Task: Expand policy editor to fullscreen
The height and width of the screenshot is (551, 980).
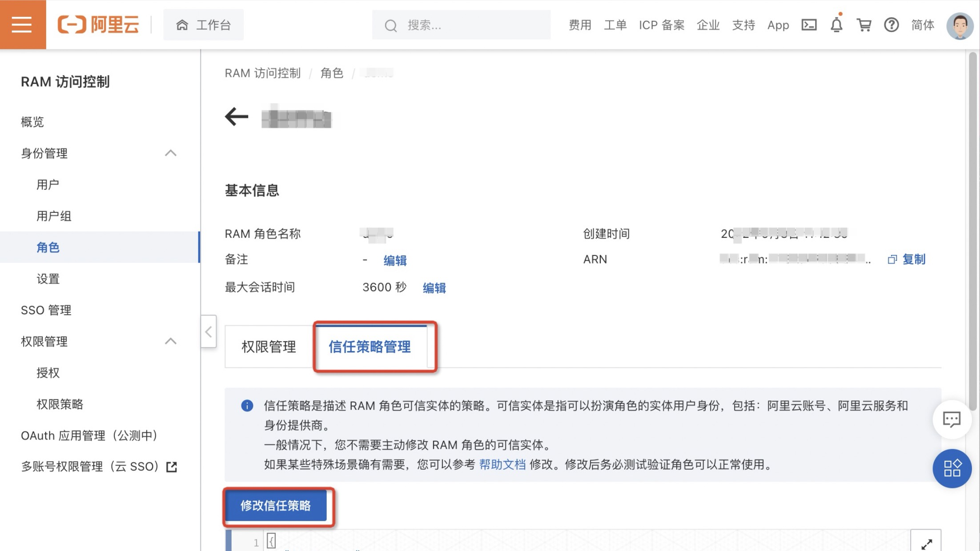Action: pos(926,543)
